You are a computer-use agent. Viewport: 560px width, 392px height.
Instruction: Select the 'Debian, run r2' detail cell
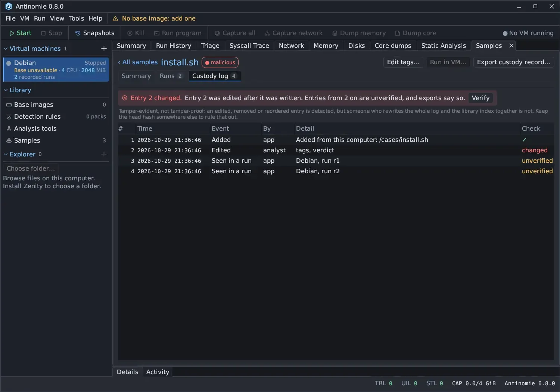click(318, 171)
